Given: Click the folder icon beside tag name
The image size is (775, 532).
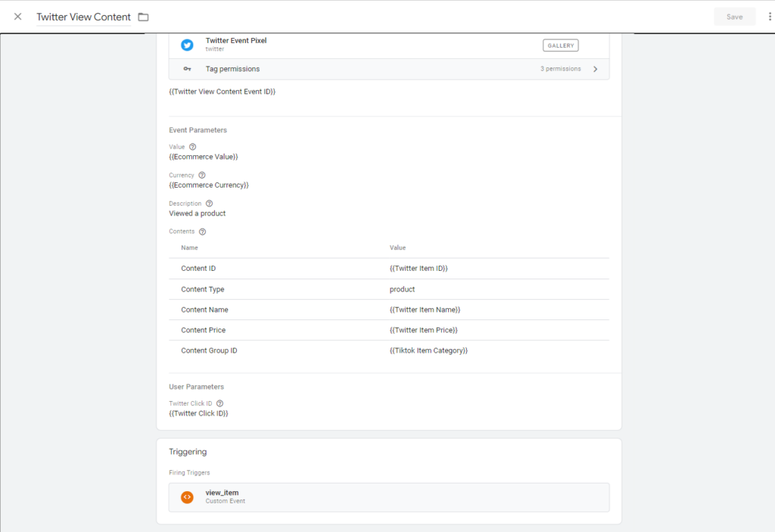Looking at the screenshot, I should coord(143,17).
